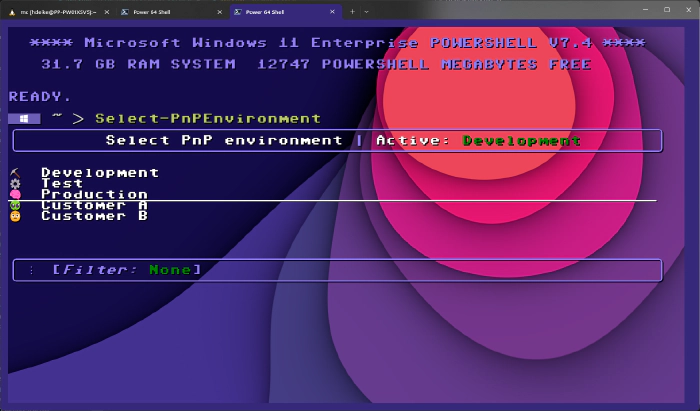Click the green alien icon beside Customer A
Image resolution: width=700 pixels, height=411 pixels.
pos(15,205)
